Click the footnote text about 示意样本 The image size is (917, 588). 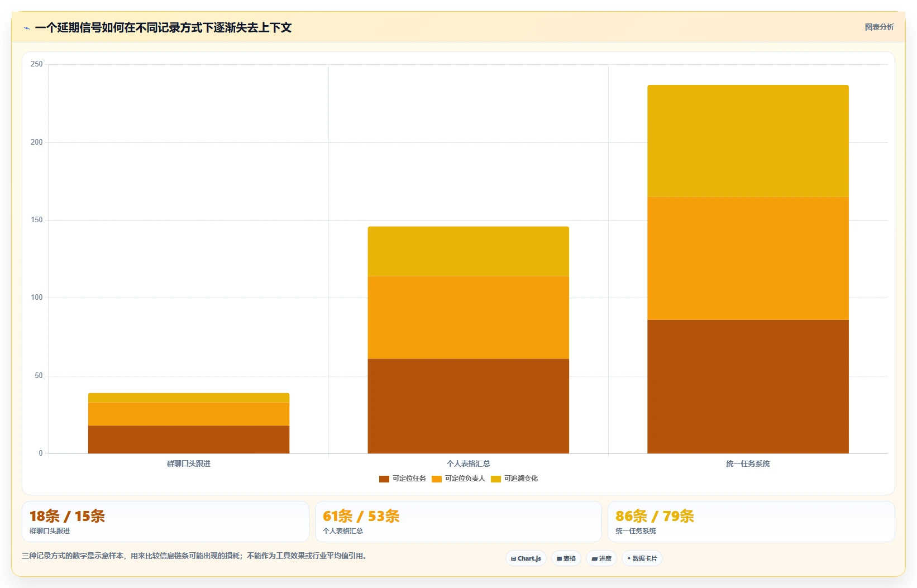[x=194, y=556]
